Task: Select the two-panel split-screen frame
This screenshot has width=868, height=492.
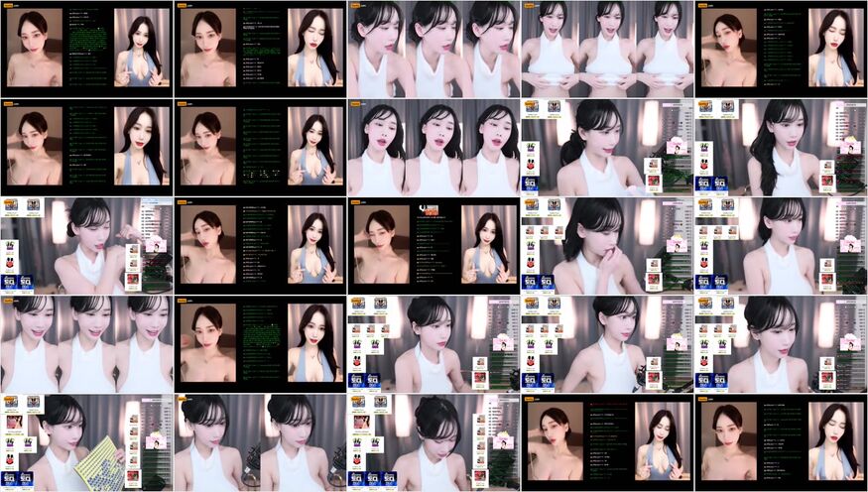Action: (x=260, y=442)
